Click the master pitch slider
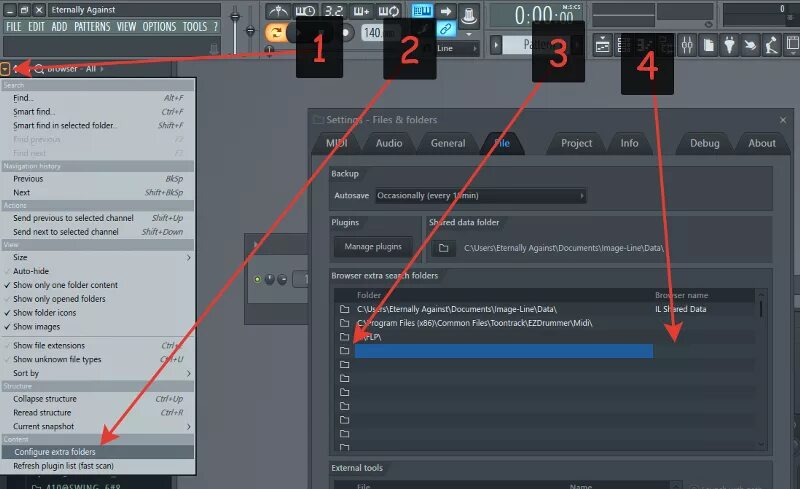Viewport: 800px width, 489px height. coord(250,32)
